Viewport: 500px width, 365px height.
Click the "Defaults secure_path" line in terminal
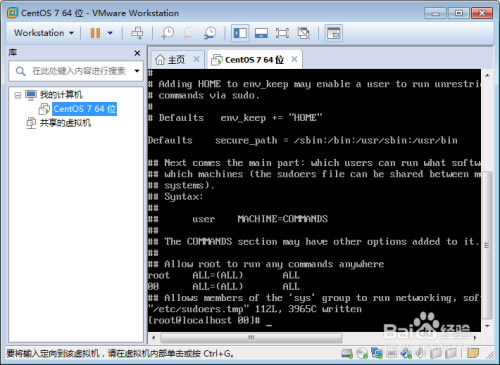click(303, 140)
